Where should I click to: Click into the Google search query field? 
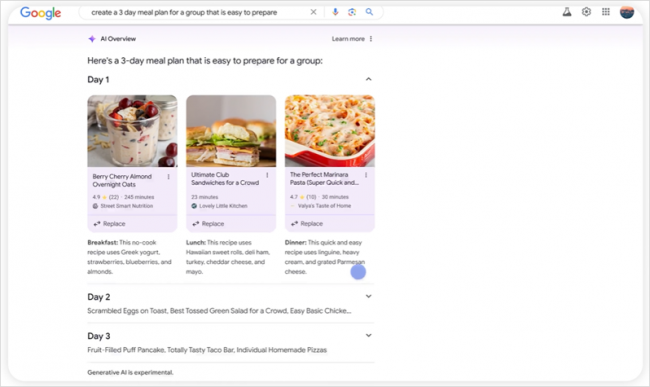click(195, 12)
